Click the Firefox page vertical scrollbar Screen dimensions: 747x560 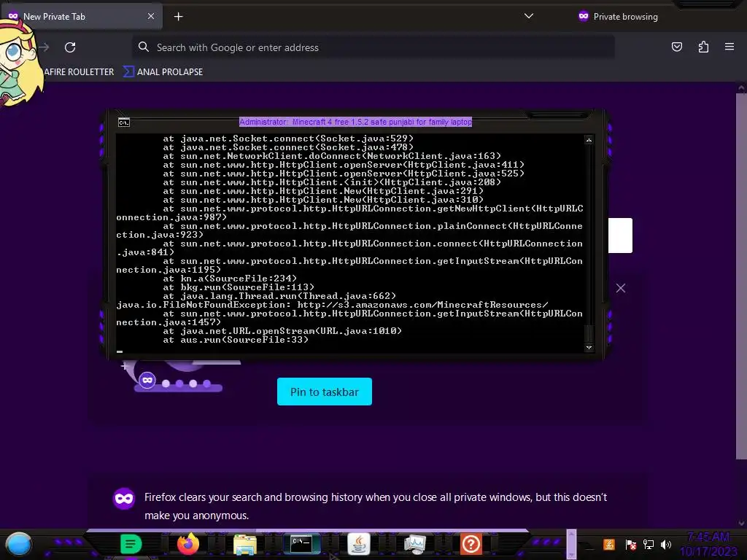pyautogui.click(x=741, y=276)
